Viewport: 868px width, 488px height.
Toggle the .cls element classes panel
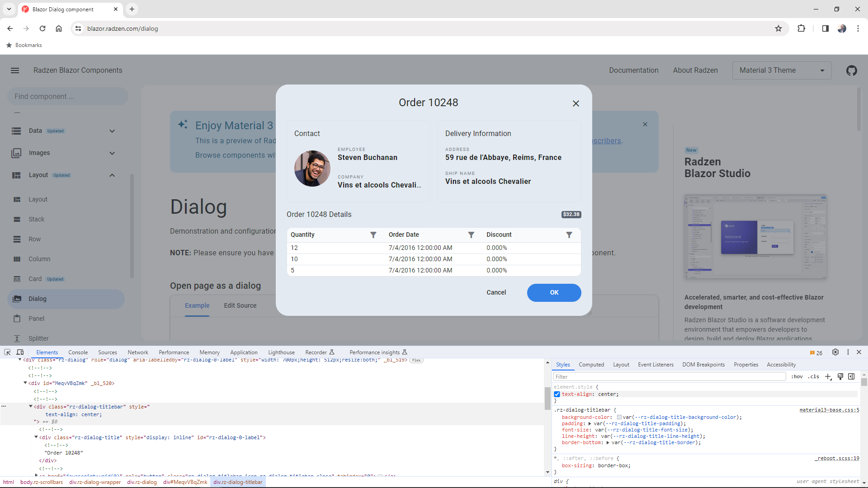(814, 377)
